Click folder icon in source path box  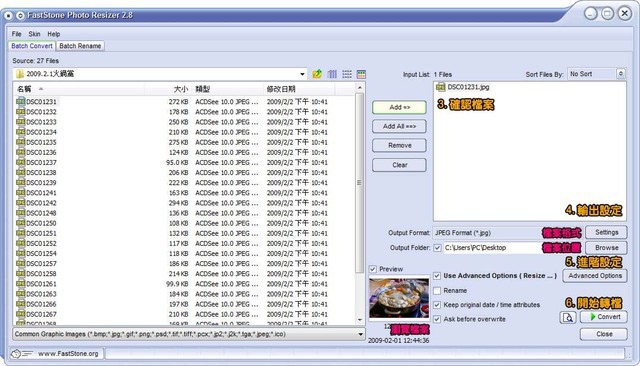click(20, 74)
